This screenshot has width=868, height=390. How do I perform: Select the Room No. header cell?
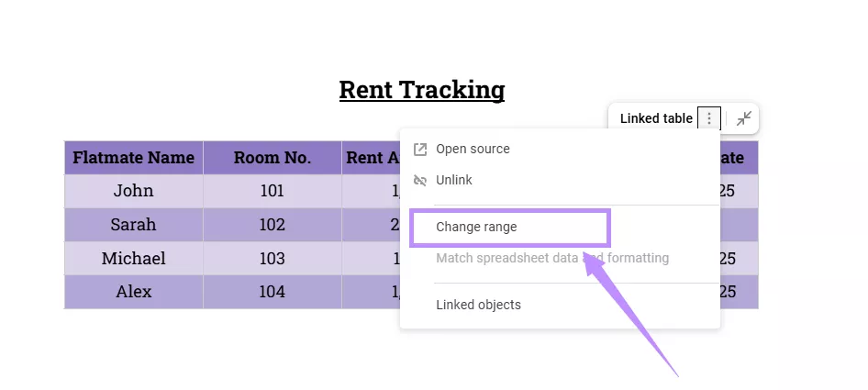pos(273,158)
